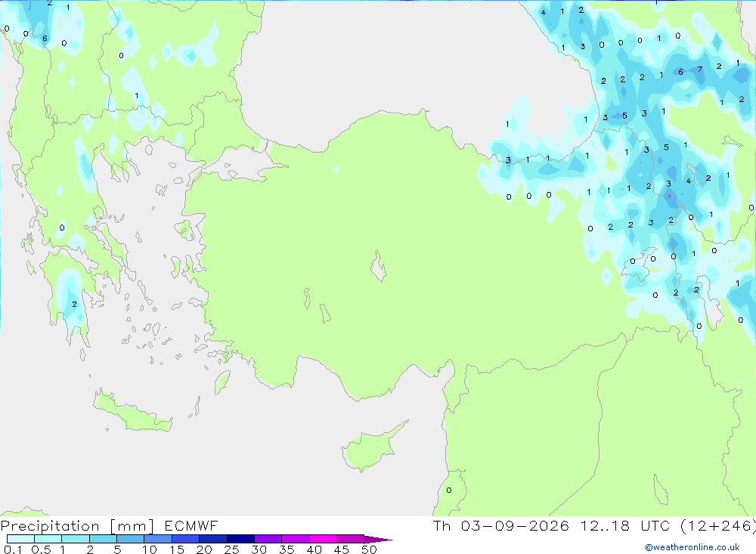This screenshot has width=756, height=554.
Task: Click the 50 label on the legend scale
Action: click(369, 549)
